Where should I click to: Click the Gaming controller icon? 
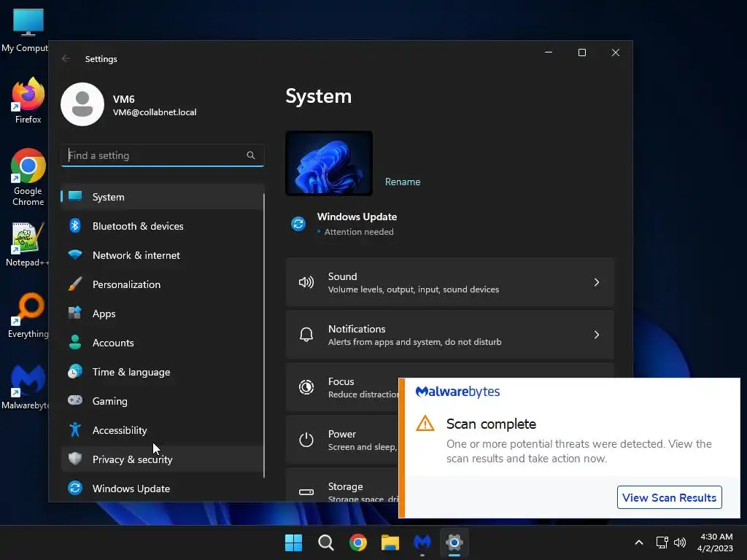(75, 400)
